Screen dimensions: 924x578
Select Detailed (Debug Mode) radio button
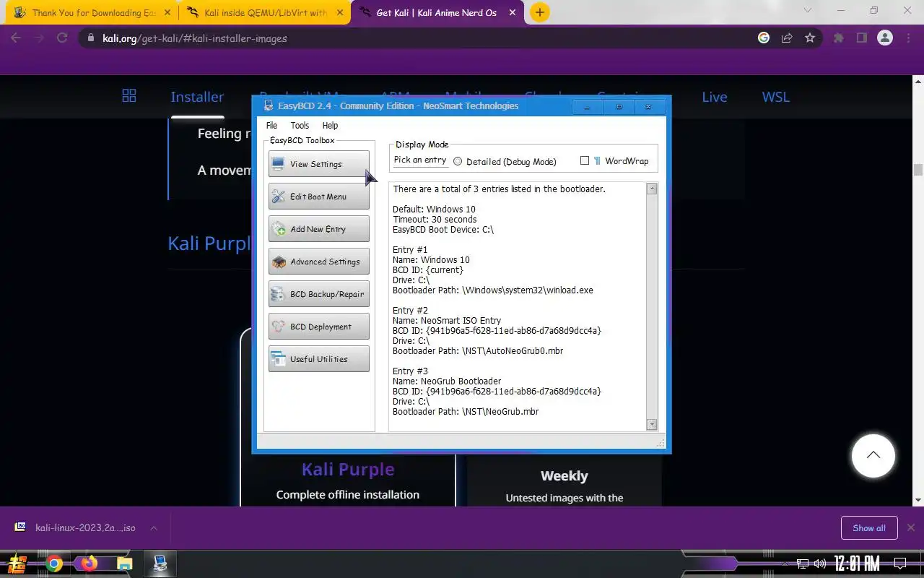click(458, 161)
